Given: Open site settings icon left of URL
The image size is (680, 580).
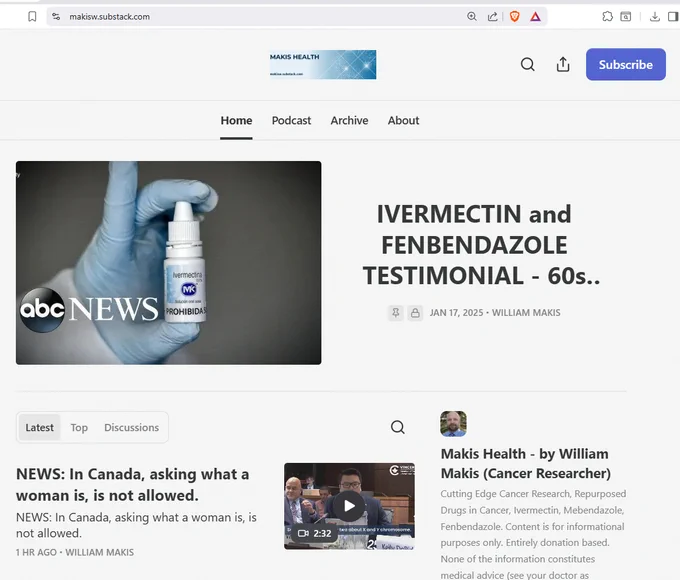Looking at the screenshot, I should (56, 16).
